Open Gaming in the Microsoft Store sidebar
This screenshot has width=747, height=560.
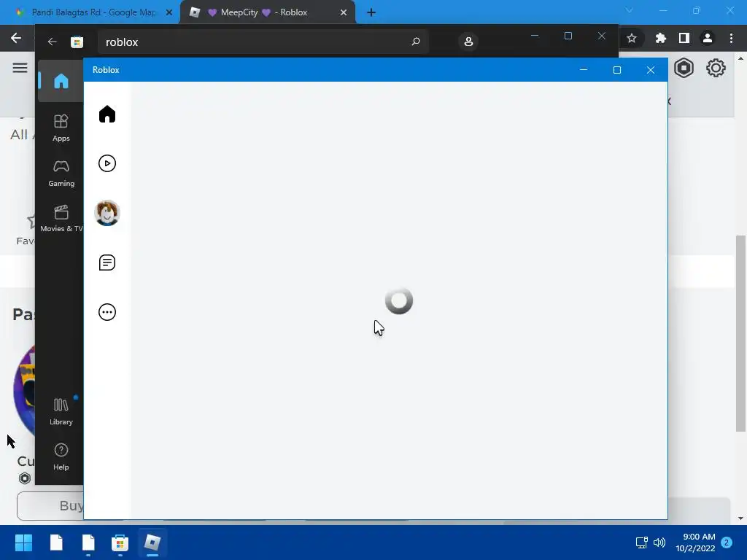point(61,174)
